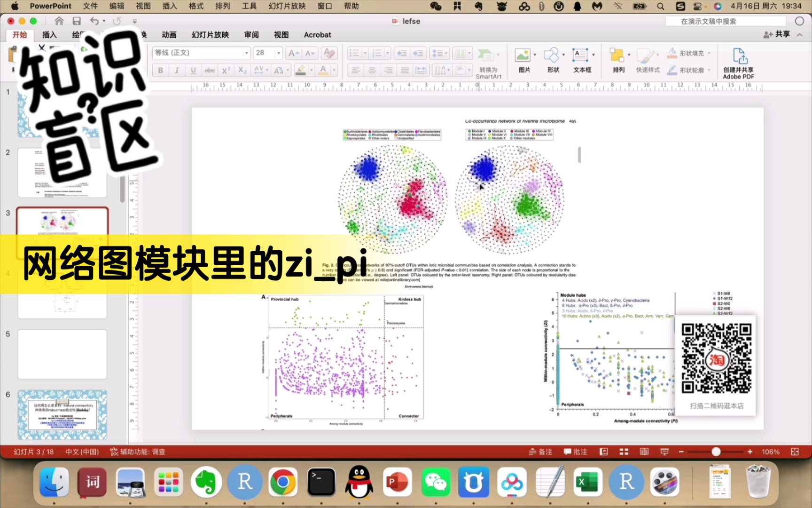Clear all text formatting eraser icon
Screen dimensions: 812x508
pyautogui.click(x=329, y=53)
